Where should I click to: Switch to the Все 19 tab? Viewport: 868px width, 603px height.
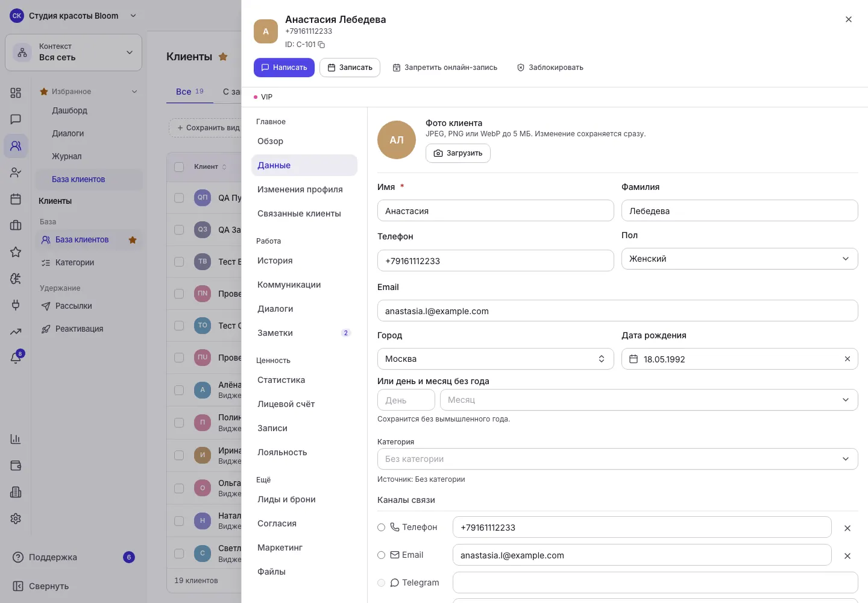click(190, 92)
